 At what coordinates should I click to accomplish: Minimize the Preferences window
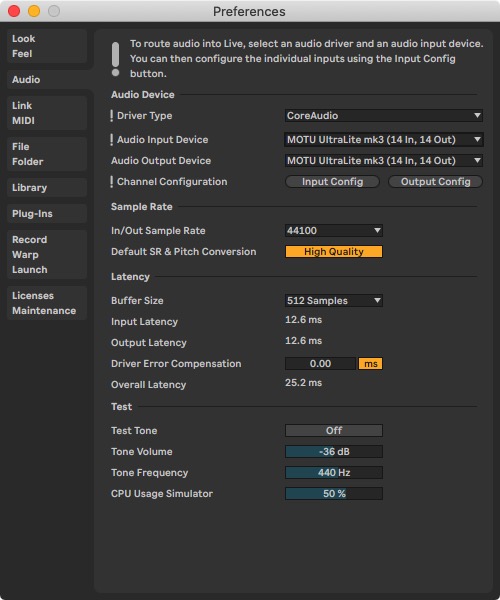(34, 11)
